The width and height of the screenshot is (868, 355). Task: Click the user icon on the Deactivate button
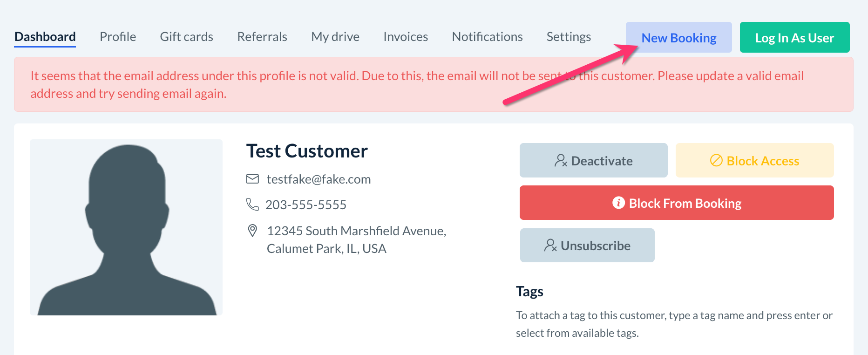coord(561,161)
